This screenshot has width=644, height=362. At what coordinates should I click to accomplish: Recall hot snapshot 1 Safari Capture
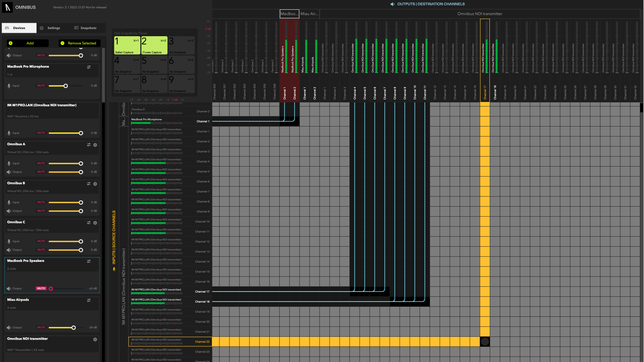pos(127,45)
